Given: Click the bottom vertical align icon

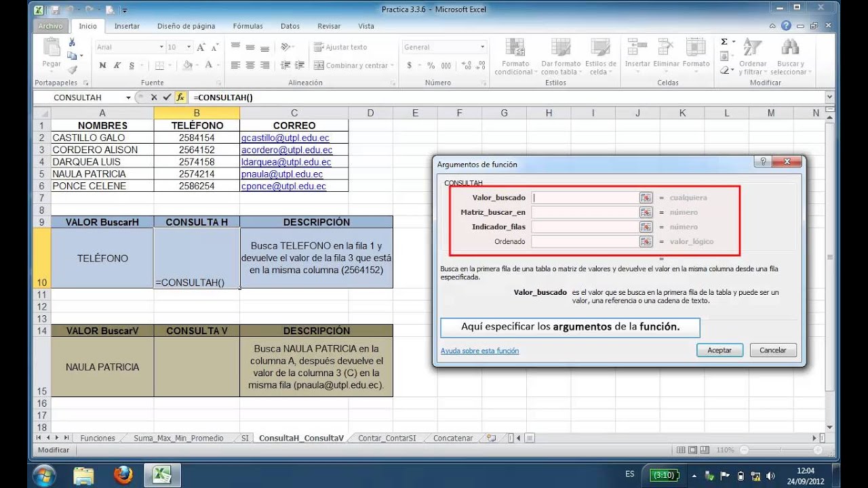Looking at the screenshot, I should (265, 47).
